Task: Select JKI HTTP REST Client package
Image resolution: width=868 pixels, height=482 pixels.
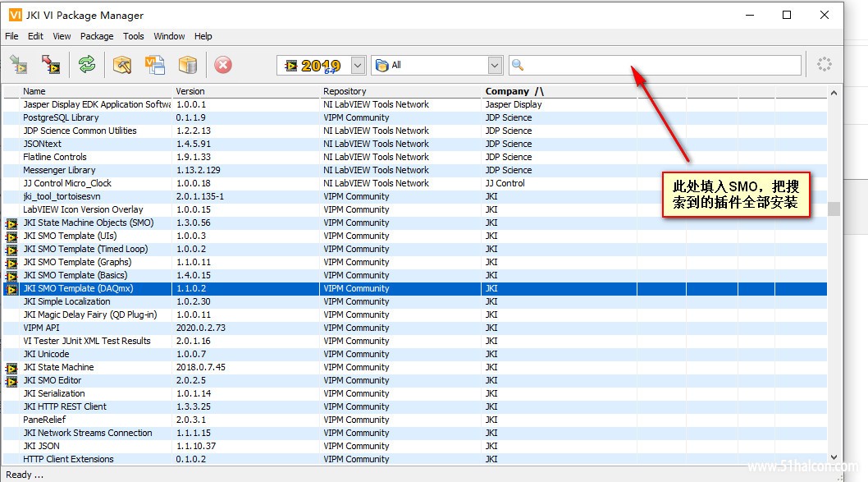Action: pyautogui.click(x=415, y=406)
